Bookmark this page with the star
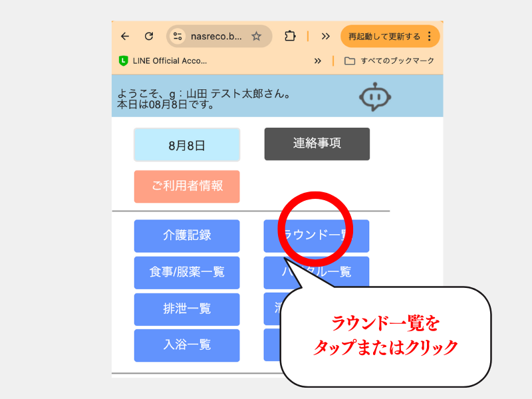532x399 pixels. coord(256,37)
